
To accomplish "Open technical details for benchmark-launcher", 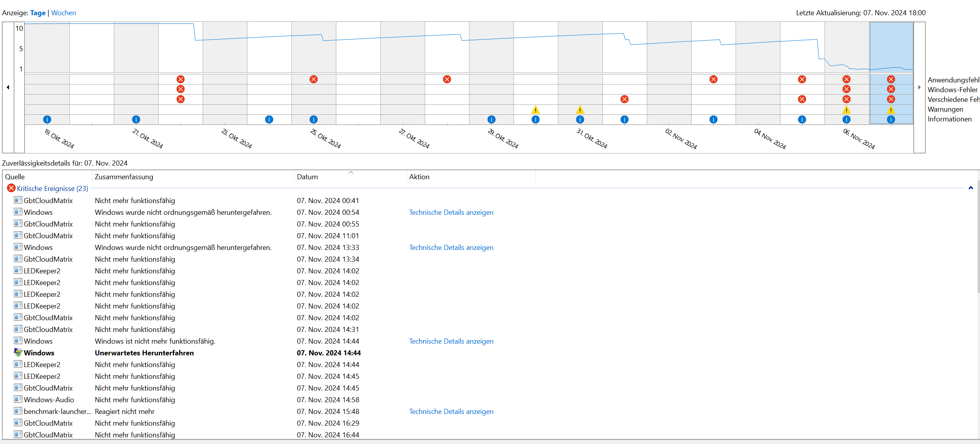I will (x=451, y=412).
